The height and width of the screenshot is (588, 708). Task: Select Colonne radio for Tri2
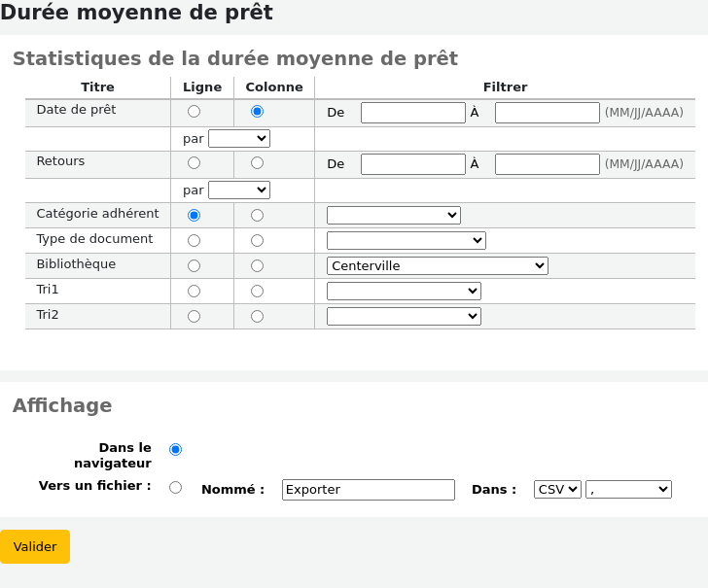tap(258, 316)
